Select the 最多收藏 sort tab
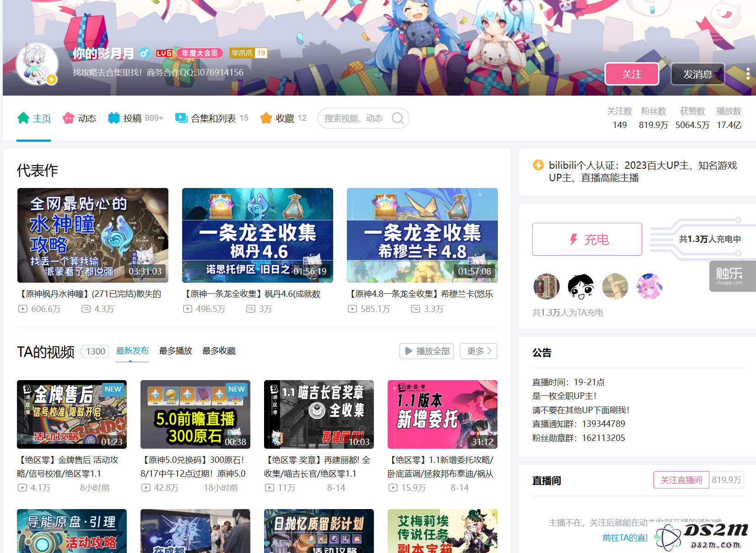Screen dimensions: 756x553 pyautogui.click(x=219, y=351)
